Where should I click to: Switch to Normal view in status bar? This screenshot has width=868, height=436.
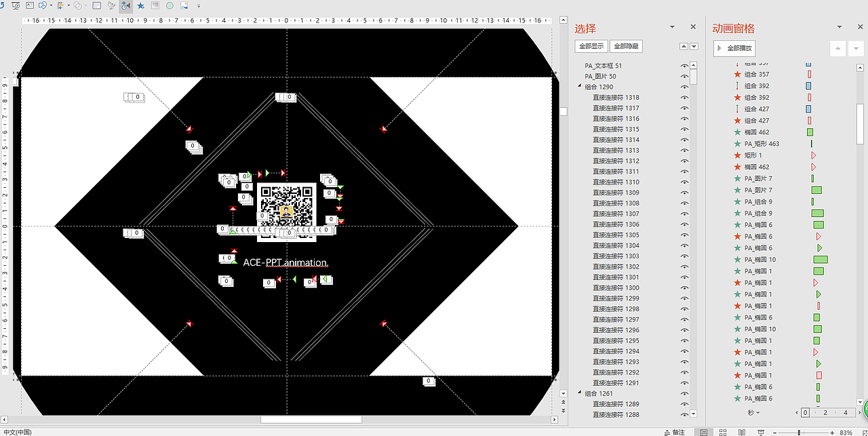[703, 432]
